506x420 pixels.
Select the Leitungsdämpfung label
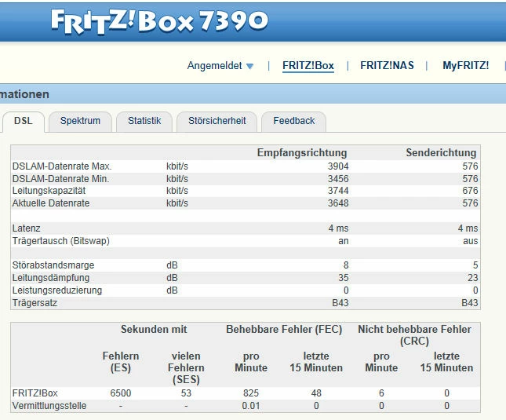pos(51,278)
